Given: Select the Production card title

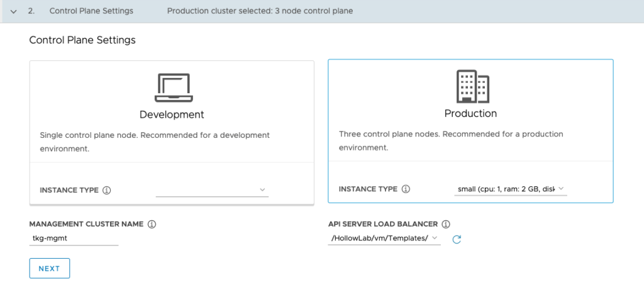Looking at the screenshot, I should pyautogui.click(x=470, y=113).
